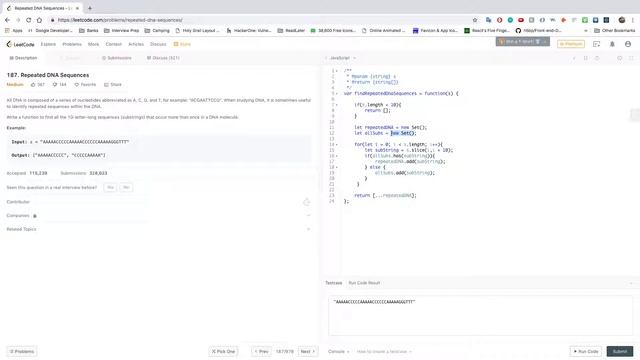
Task: Reload the page with the refresh icon
Action: tap(29, 20)
